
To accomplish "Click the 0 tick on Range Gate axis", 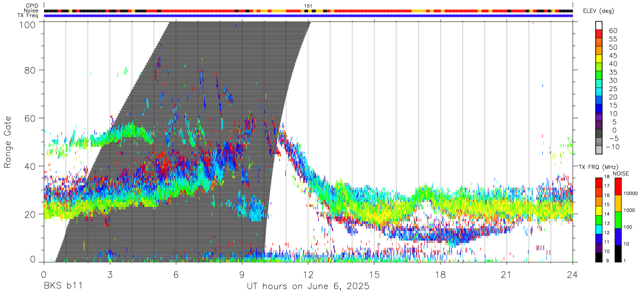I will [x=33, y=260].
